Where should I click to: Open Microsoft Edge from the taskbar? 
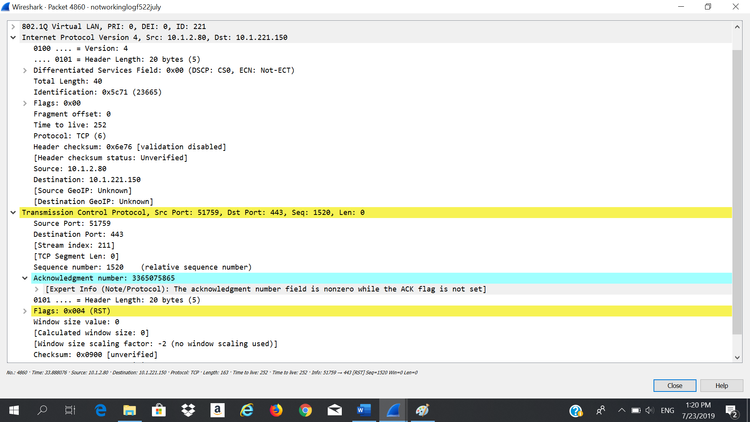(x=101, y=409)
